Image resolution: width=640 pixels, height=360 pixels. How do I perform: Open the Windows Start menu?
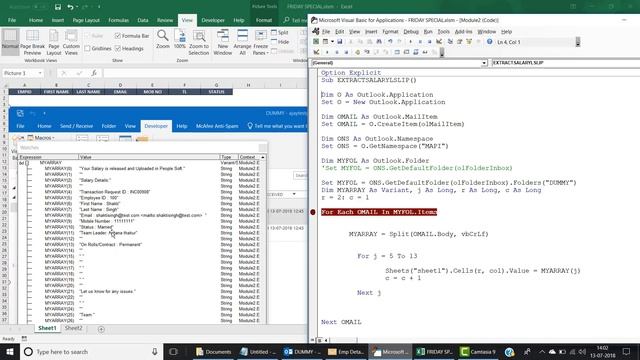[x=10, y=352]
